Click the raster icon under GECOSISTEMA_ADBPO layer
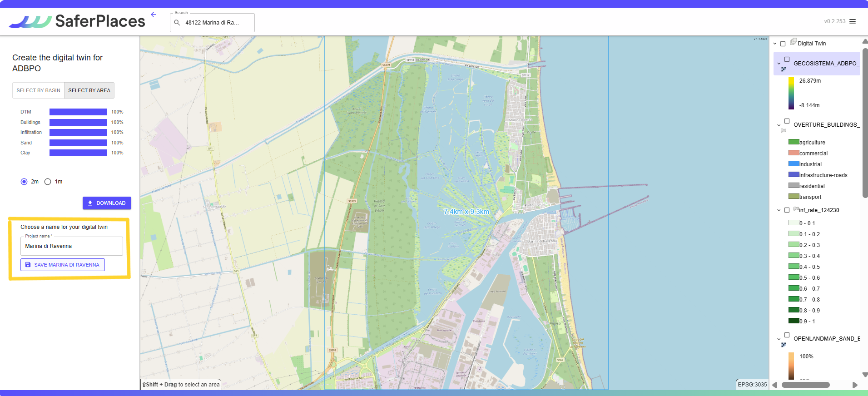This screenshot has width=868, height=396. [784, 69]
